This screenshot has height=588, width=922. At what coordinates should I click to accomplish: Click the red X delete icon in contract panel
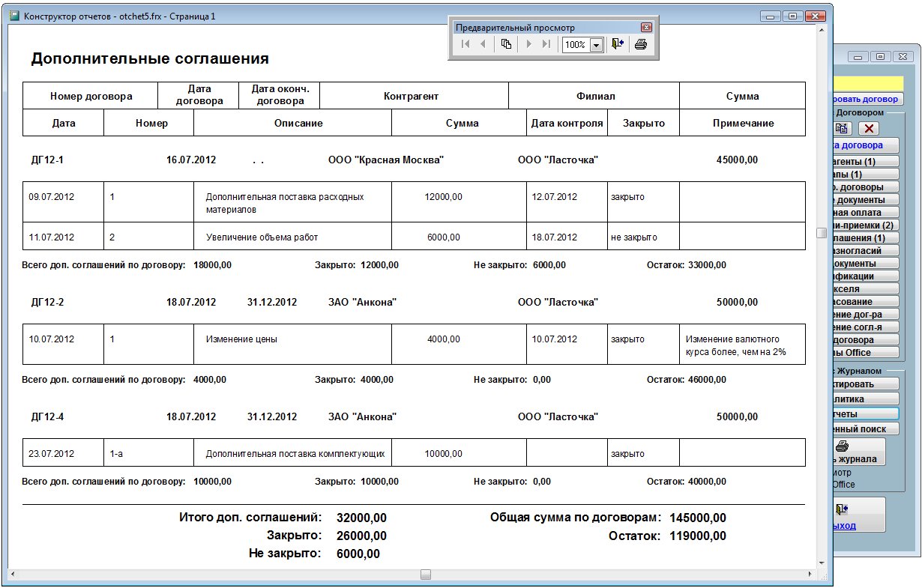click(869, 129)
